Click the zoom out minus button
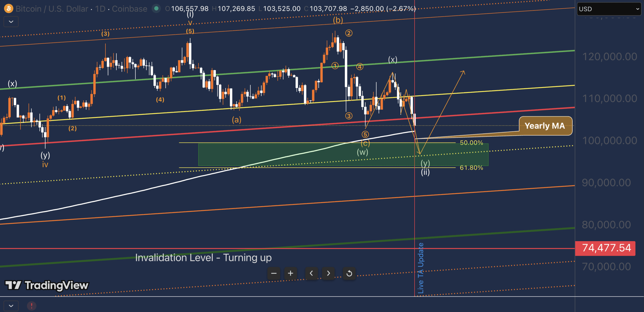644x312 pixels. pyautogui.click(x=274, y=273)
